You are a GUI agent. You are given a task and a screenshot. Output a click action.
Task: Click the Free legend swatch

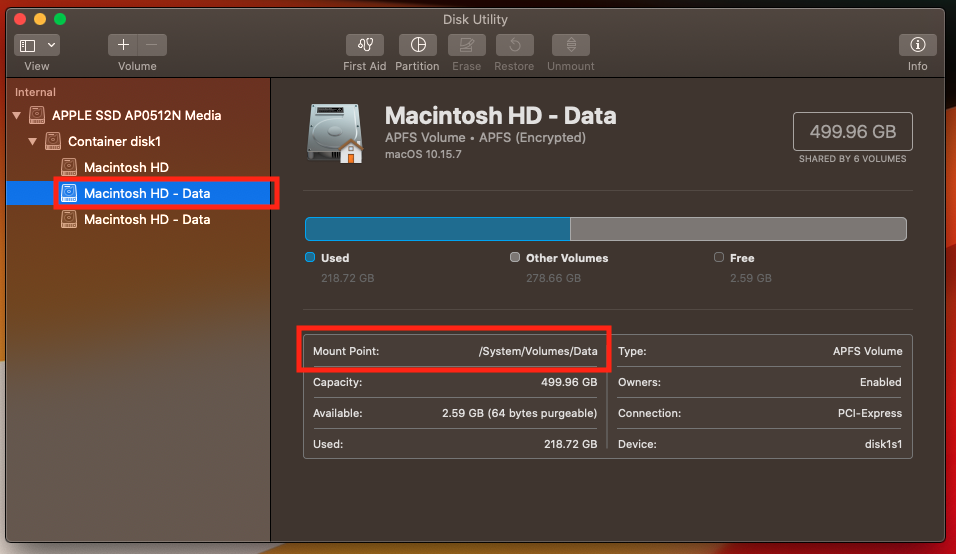[719, 257]
